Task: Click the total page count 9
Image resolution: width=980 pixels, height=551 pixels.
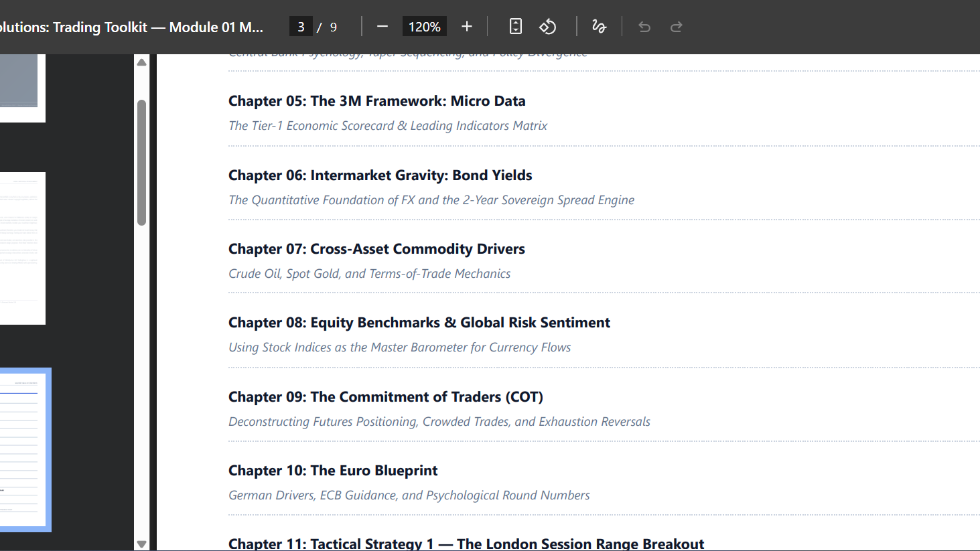Action: 334,27
